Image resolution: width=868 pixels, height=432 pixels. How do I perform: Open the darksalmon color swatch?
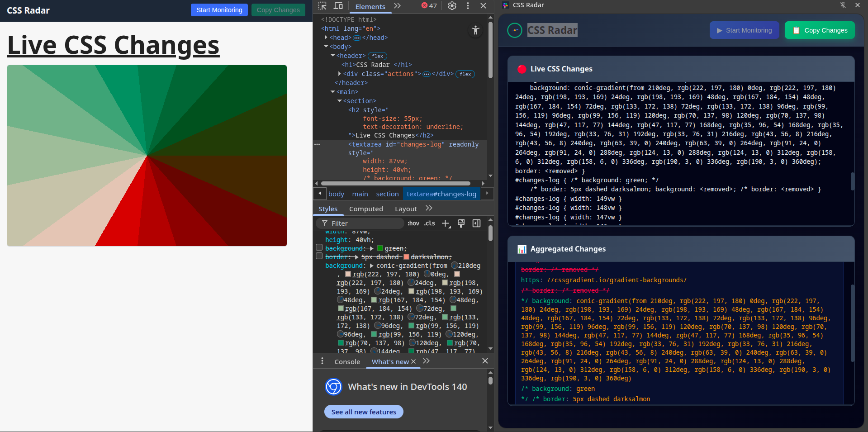pyautogui.click(x=406, y=257)
